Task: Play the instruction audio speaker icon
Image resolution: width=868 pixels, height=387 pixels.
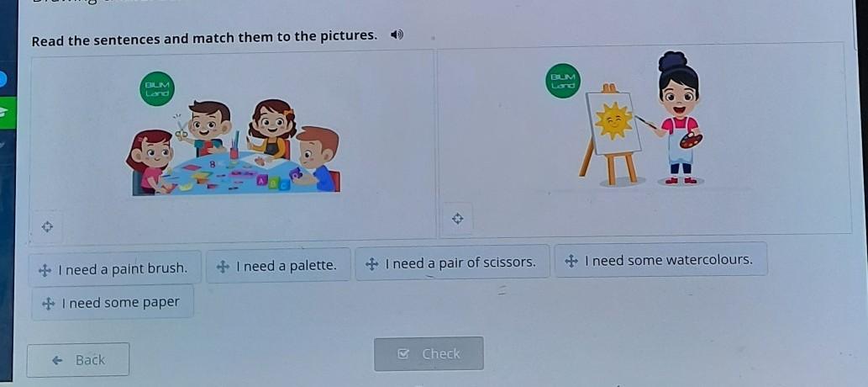Action: pyautogui.click(x=397, y=35)
